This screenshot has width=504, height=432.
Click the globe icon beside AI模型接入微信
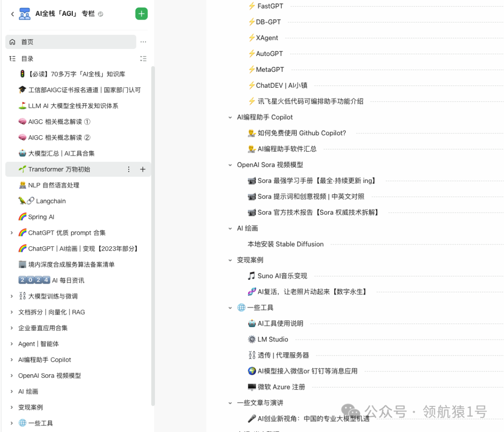(x=252, y=371)
